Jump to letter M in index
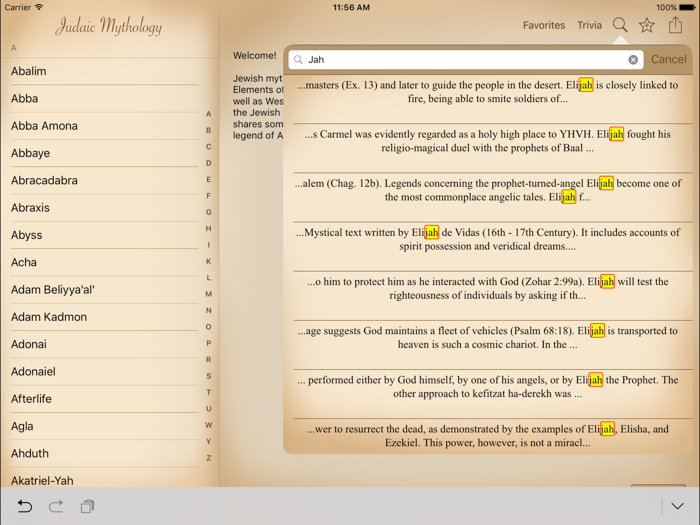Viewport: 700px width, 525px height. tap(208, 294)
